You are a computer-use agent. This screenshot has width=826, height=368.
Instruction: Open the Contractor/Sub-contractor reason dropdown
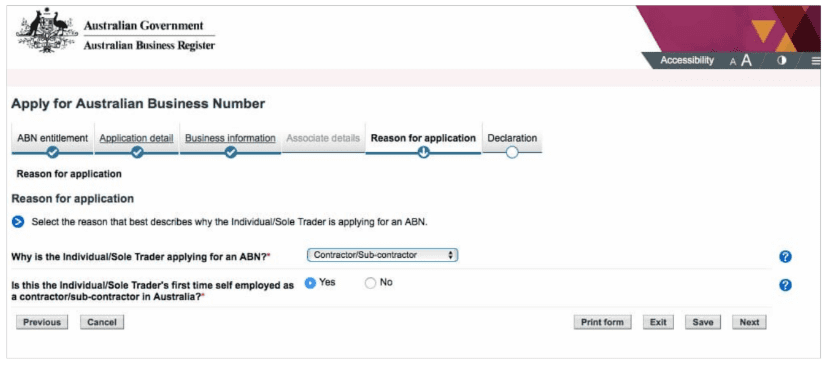pyautogui.click(x=382, y=255)
